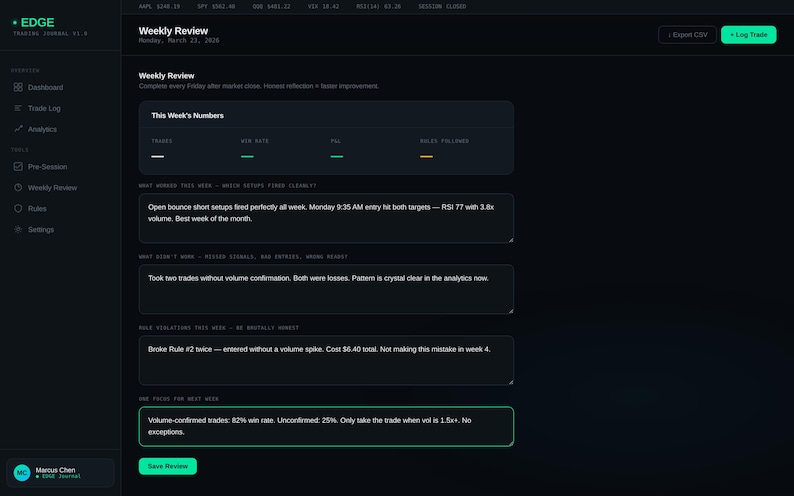Open the Dashboard grid icon
Screen dimensions: 794x496
18,87
